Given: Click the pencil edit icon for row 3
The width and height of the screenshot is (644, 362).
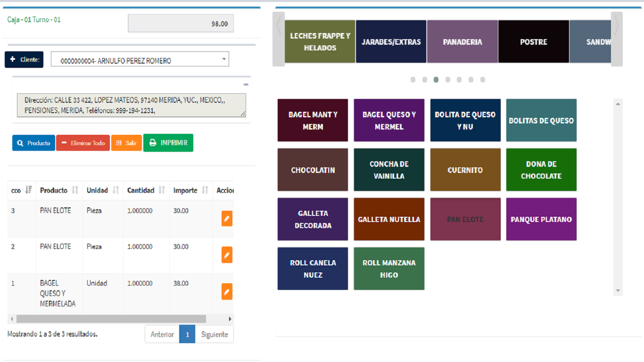Looking at the screenshot, I should [x=227, y=219].
